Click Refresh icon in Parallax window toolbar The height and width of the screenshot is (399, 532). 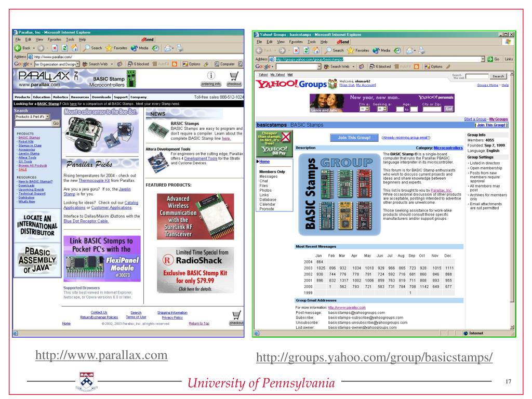65,48
